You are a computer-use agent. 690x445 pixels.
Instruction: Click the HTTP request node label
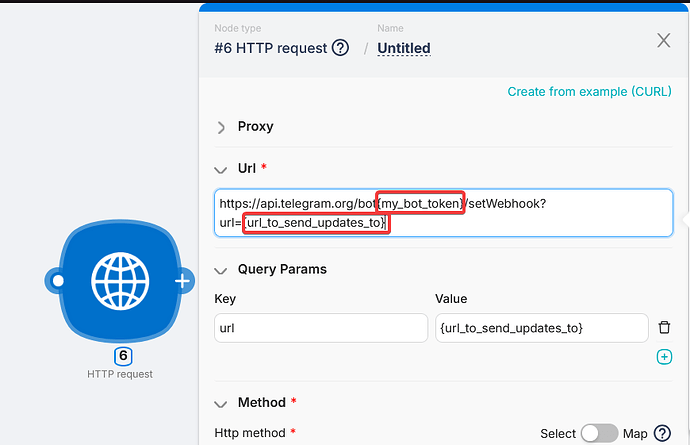[120, 374]
